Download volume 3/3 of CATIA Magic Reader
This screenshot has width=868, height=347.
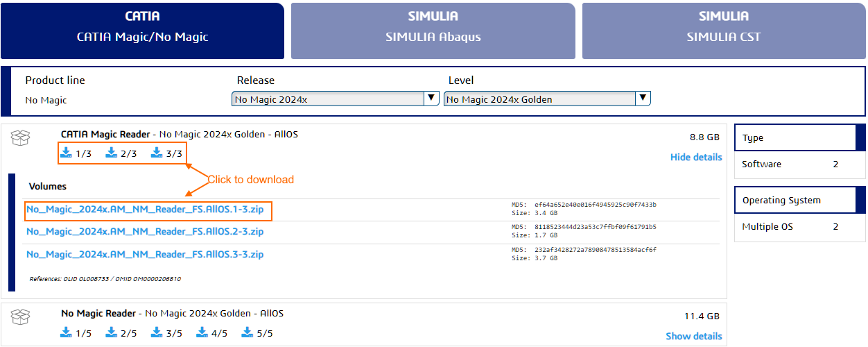[166, 153]
